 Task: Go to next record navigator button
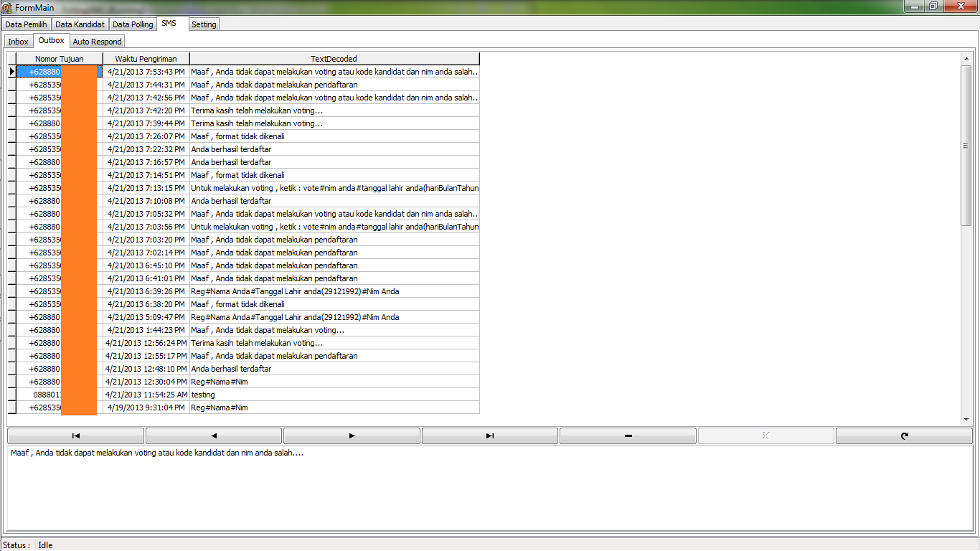point(352,435)
